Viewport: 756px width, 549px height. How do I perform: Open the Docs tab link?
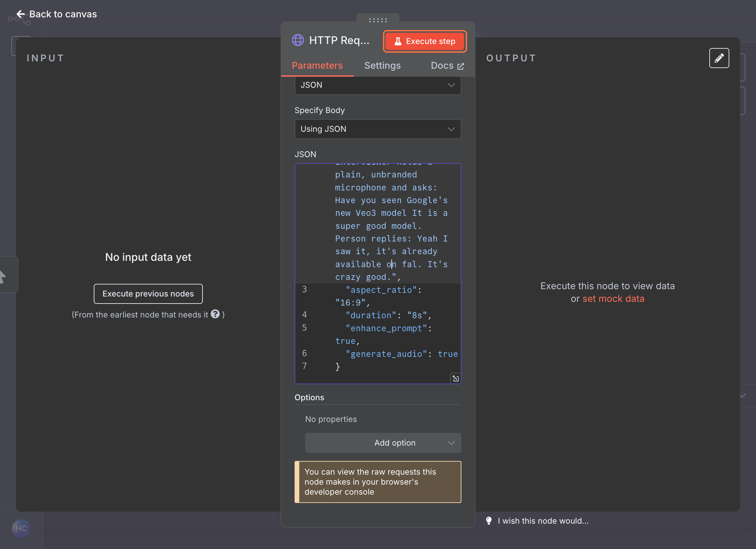click(x=447, y=66)
